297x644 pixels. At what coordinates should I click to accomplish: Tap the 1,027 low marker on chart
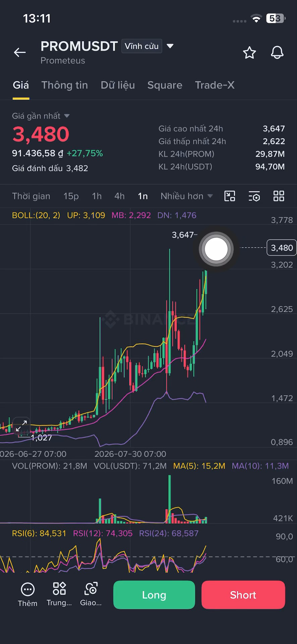point(42,438)
